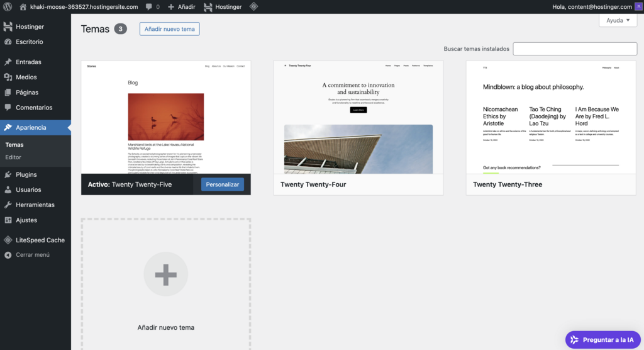Image resolution: width=644 pixels, height=350 pixels.
Task: Focus the Buscar temas instalados search field
Action: point(575,49)
